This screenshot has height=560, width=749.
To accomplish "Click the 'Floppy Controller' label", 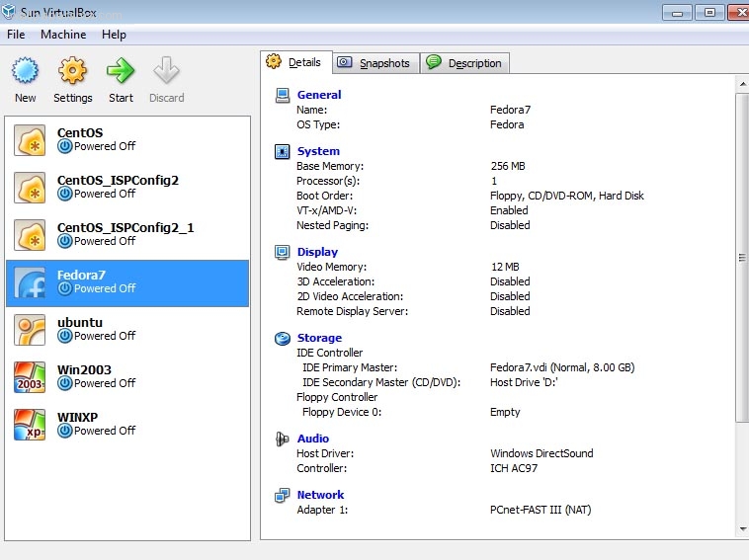I will point(337,397).
